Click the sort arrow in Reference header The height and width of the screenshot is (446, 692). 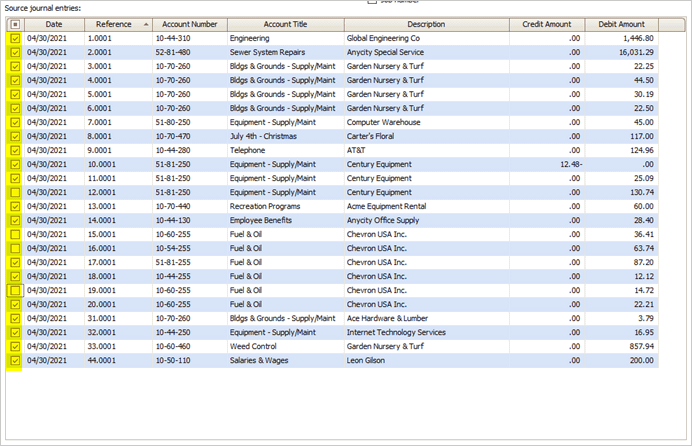coord(146,25)
